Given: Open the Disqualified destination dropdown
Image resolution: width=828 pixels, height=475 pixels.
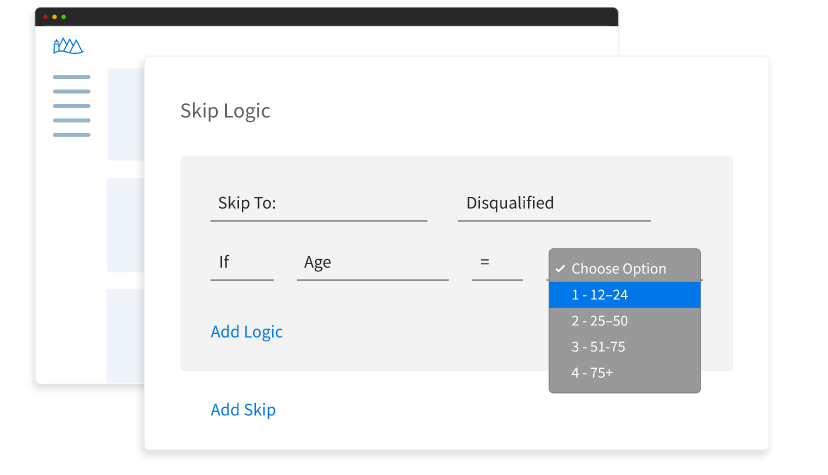Looking at the screenshot, I should [553, 203].
